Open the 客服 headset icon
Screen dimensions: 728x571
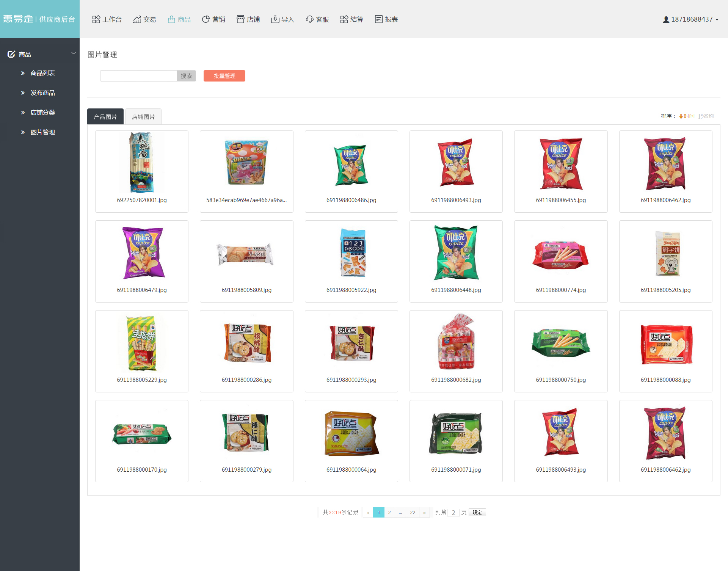click(310, 19)
